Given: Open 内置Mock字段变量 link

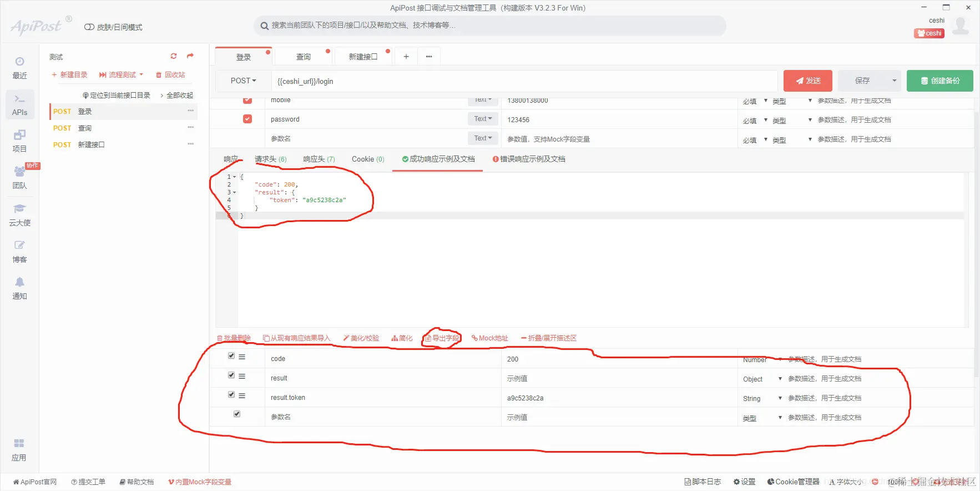Looking at the screenshot, I should (x=200, y=482).
